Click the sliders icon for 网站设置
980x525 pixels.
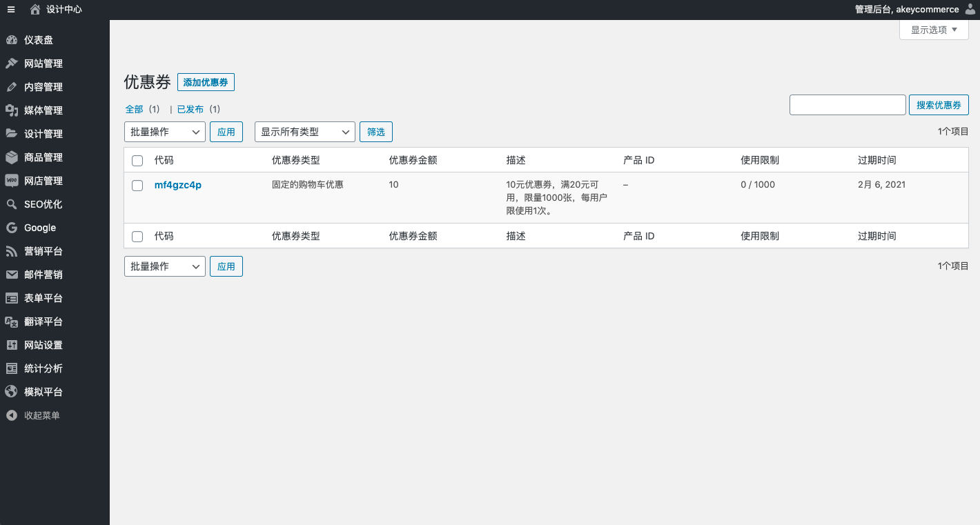click(12, 345)
